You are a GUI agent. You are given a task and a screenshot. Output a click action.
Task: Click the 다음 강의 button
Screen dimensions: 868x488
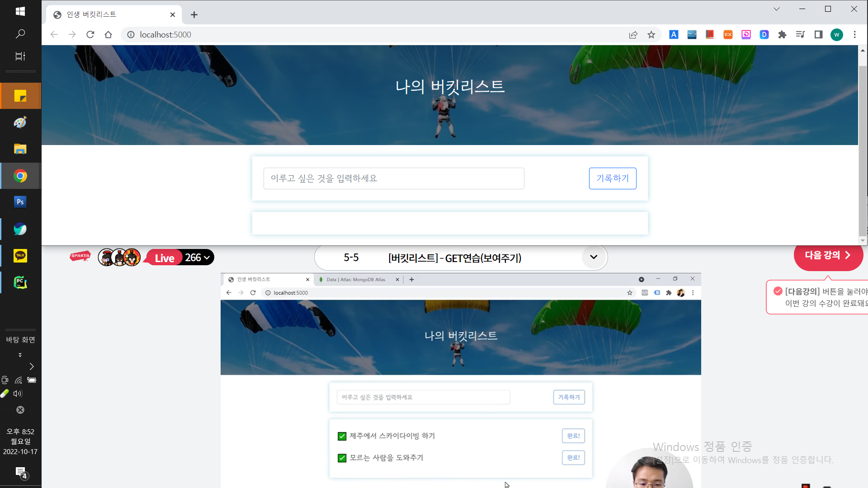[x=828, y=255]
